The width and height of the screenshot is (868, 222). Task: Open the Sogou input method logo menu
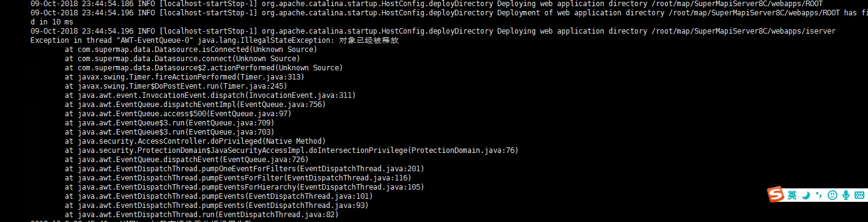click(776, 194)
